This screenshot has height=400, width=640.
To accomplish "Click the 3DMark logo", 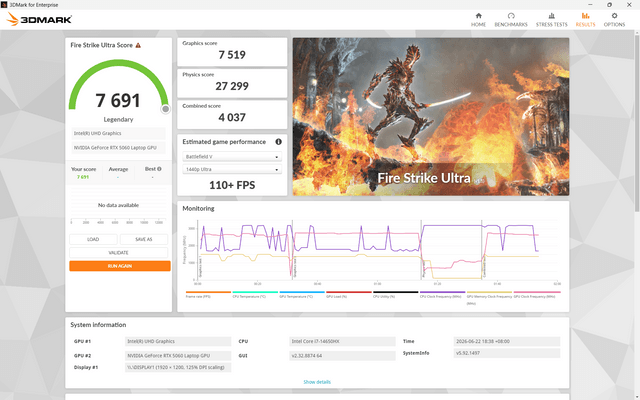I will tap(39, 19).
